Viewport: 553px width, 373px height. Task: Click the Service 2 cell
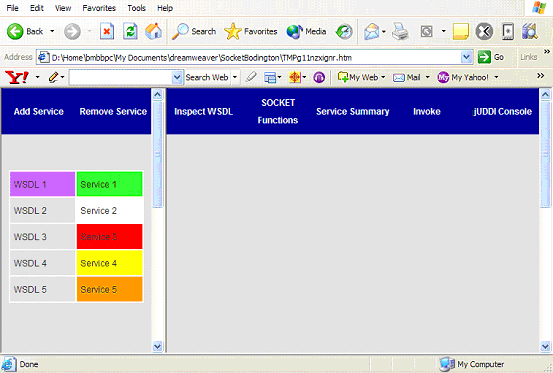pyautogui.click(x=110, y=210)
